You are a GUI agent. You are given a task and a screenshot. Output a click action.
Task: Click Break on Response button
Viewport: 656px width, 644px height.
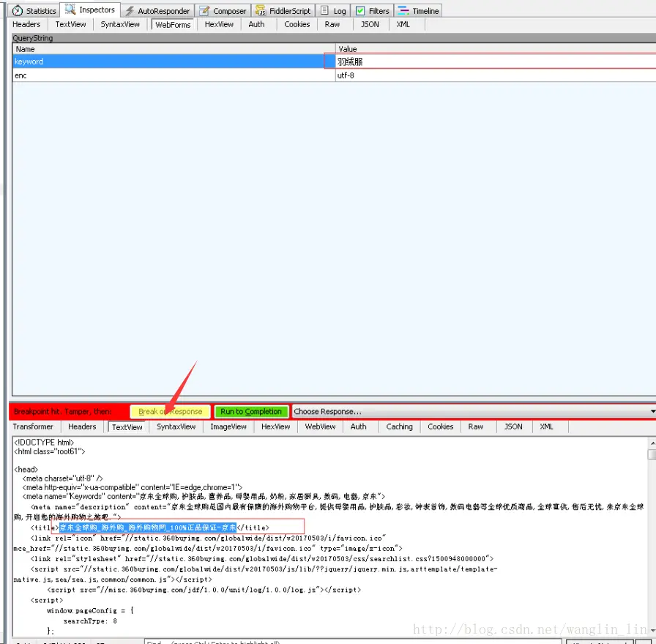click(x=171, y=412)
